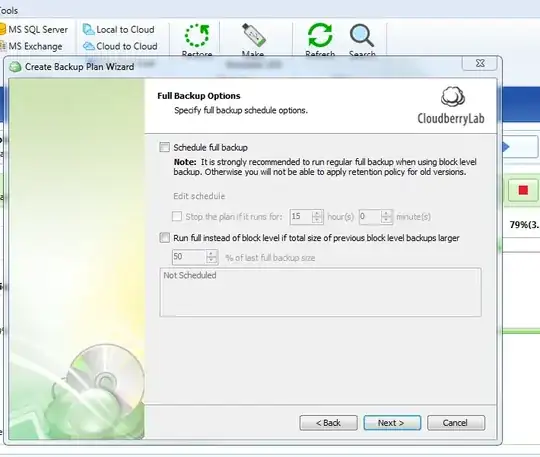Enable Run full instead of block level

[x=165, y=238]
